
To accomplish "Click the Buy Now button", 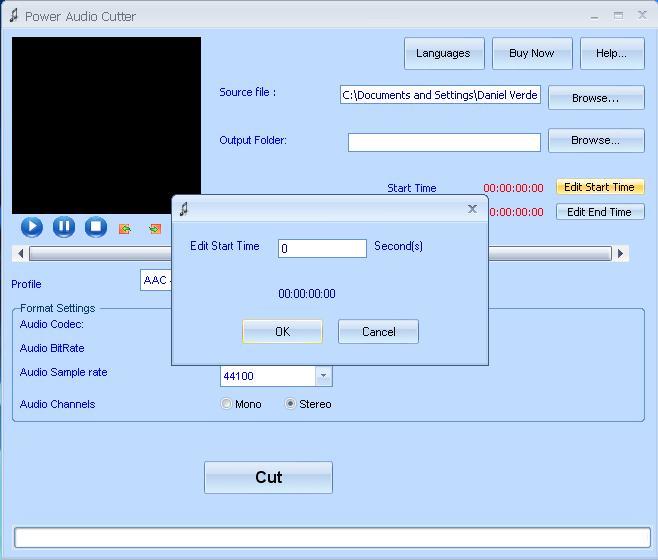I will (x=532, y=53).
